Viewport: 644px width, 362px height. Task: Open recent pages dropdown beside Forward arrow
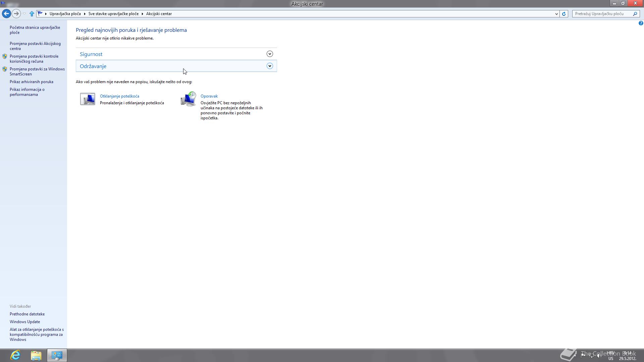24,14
